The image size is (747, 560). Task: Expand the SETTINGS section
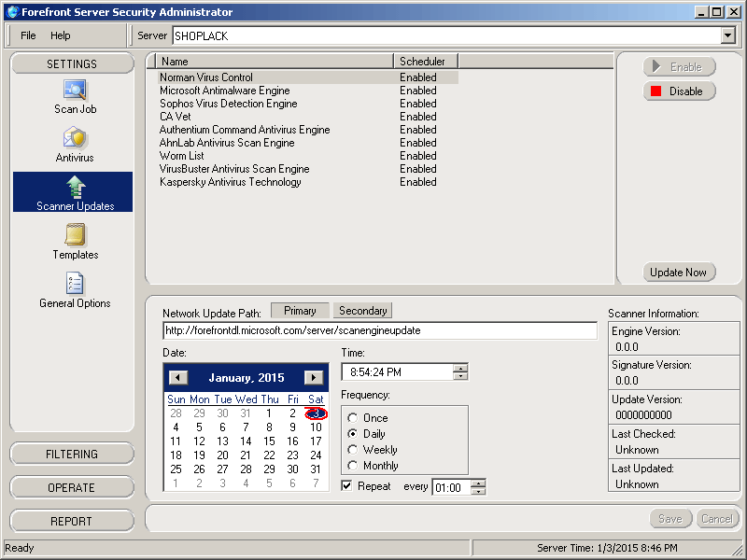point(72,63)
